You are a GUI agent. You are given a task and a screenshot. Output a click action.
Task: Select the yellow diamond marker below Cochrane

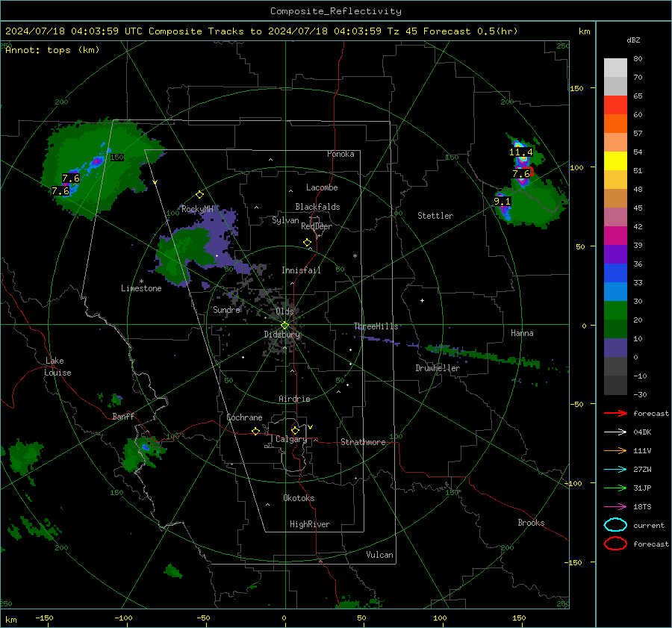pyautogui.click(x=255, y=432)
